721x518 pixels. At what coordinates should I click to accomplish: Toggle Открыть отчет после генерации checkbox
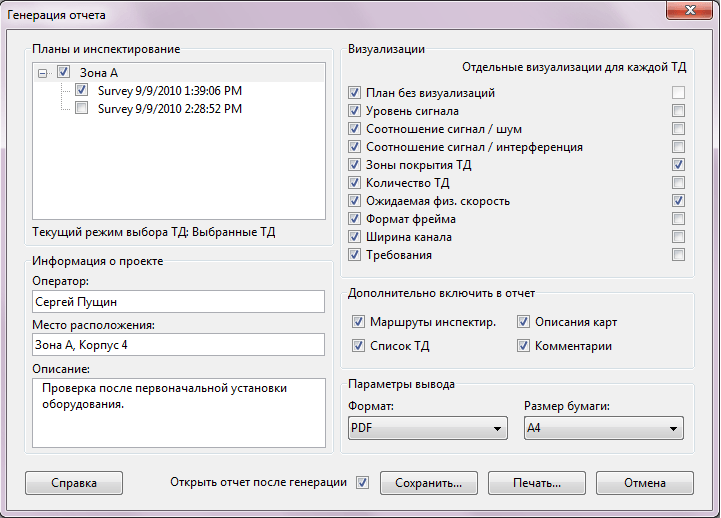(x=362, y=483)
